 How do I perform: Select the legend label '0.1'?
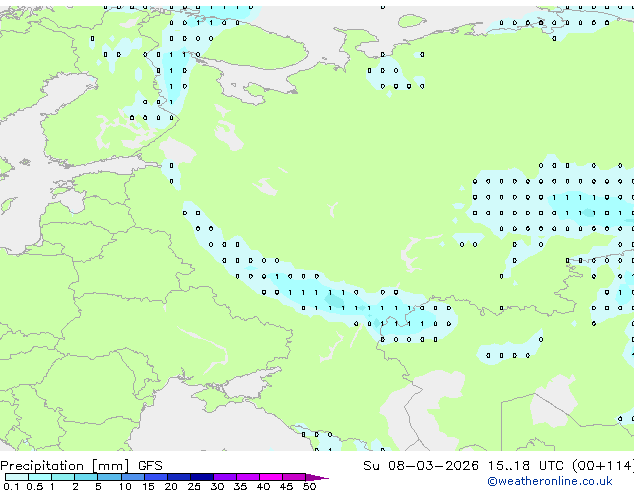point(11,486)
